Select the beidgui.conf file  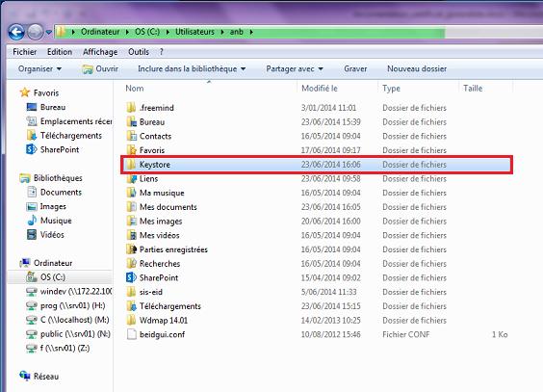click(162, 334)
